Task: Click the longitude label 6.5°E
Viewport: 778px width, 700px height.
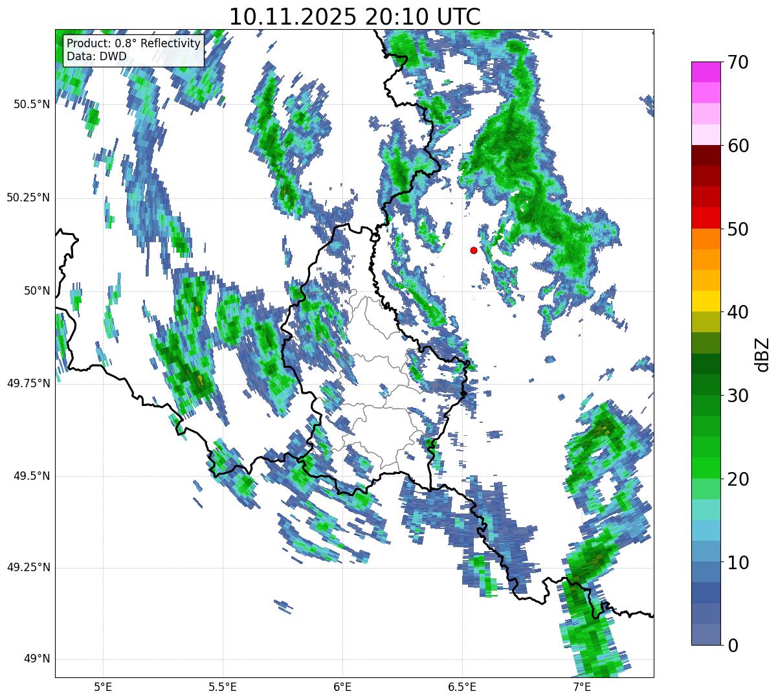Action: [462, 686]
